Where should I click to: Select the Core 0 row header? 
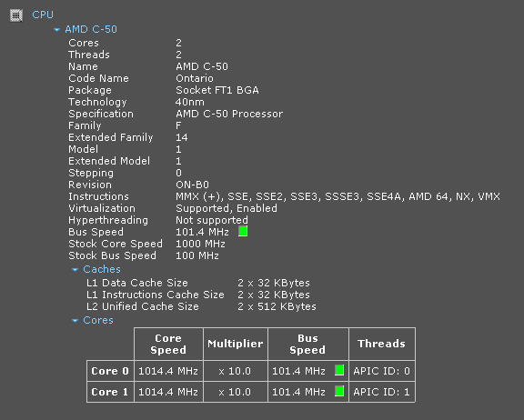[x=110, y=371]
